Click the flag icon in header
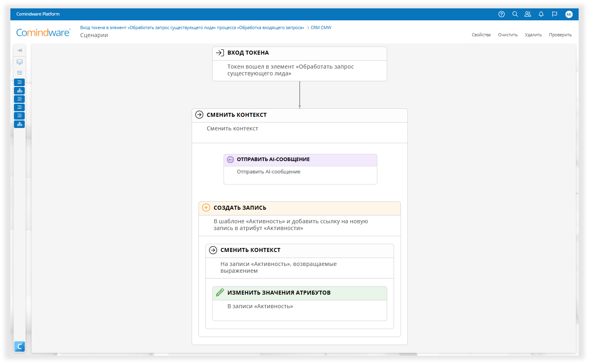The image size is (589, 364). tap(555, 14)
